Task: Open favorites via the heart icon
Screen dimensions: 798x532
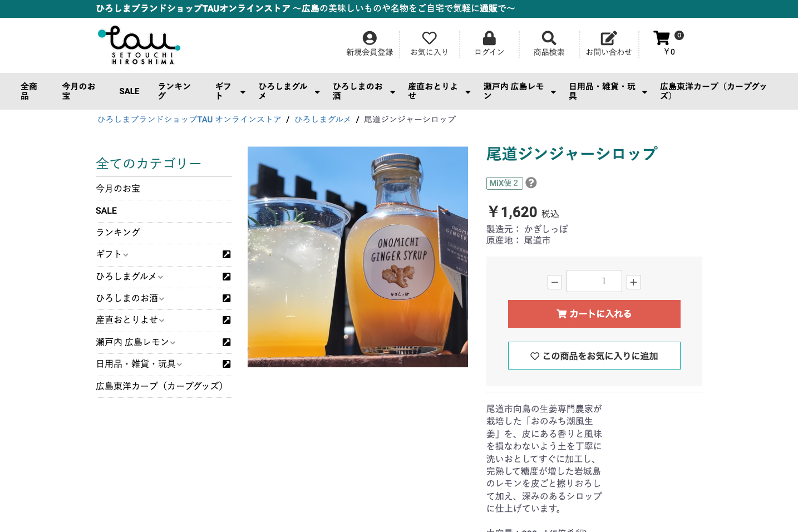Action: pos(429,38)
